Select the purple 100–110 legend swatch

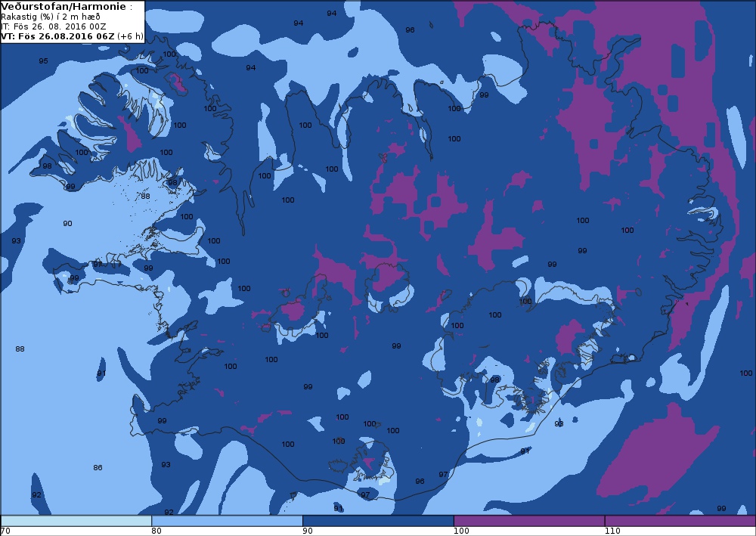tap(529, 521)
